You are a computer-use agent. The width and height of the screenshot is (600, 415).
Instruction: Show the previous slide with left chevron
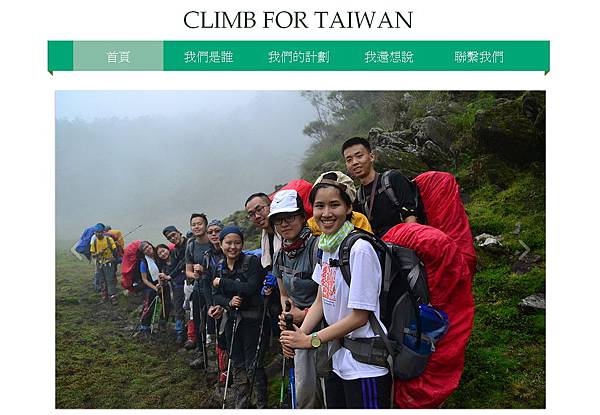tap(76, 251)
